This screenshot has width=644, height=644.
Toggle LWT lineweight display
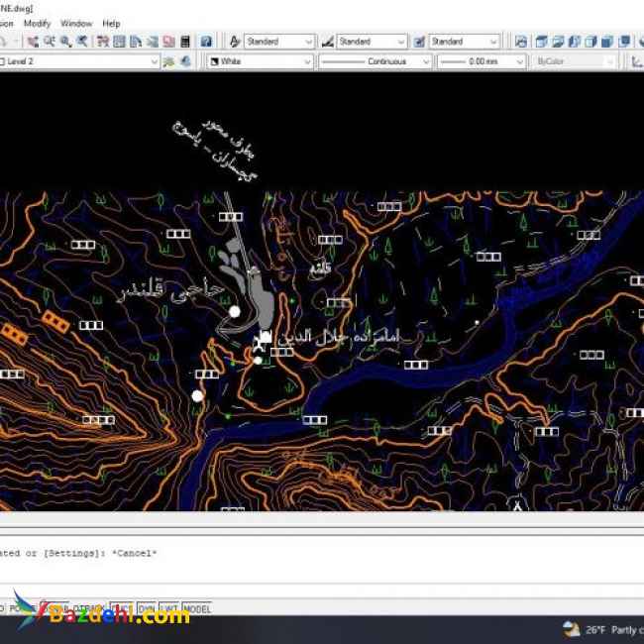click(169, 609)
